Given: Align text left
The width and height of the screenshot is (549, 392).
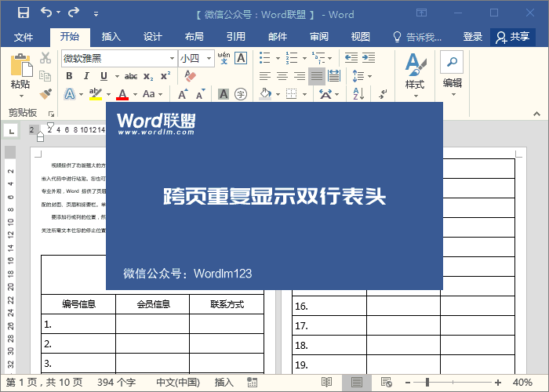Looking at the screenshot, I should click(265, 76).
